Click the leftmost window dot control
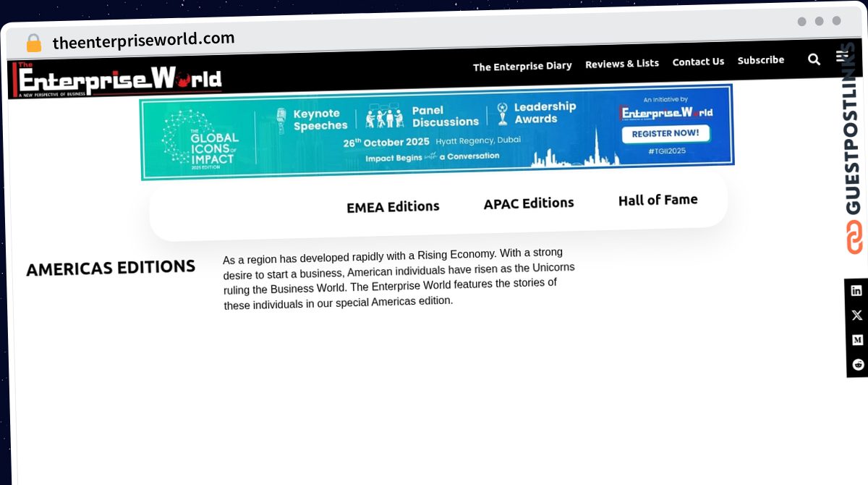Image resolution: width=868 pixels, height=485 pixels. coord(801,22)
